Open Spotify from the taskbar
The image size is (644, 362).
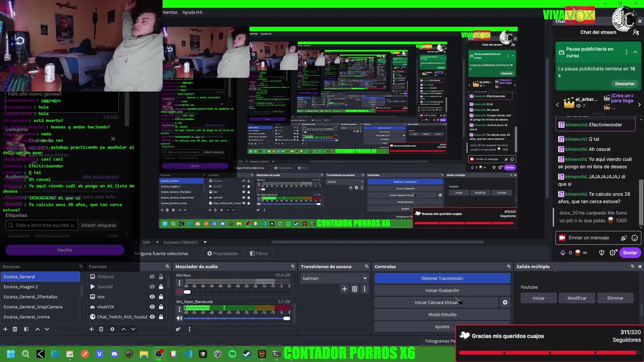point(232,354)
